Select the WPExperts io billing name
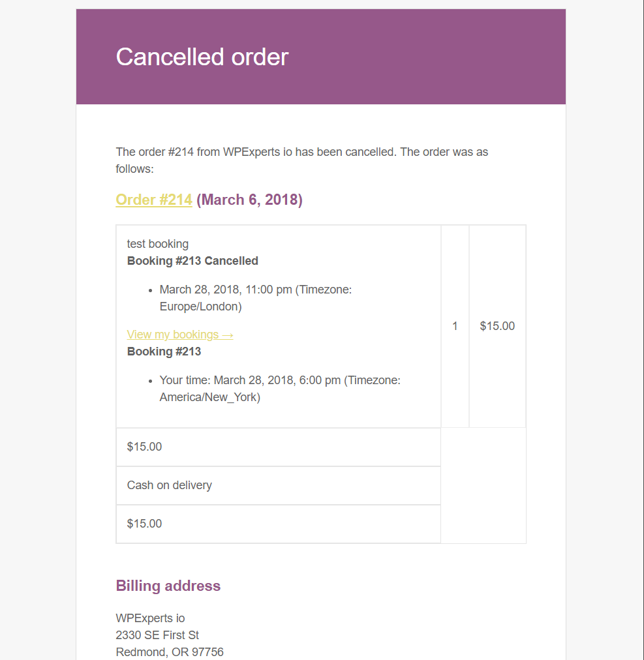 pyautogui.click(x=151, y=618)
